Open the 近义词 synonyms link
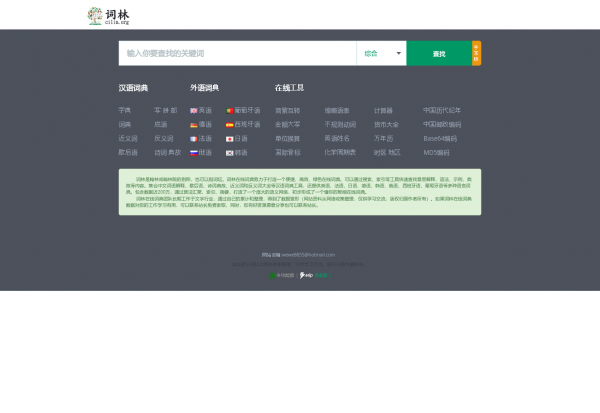600x413 pixels. pos(128,138)
